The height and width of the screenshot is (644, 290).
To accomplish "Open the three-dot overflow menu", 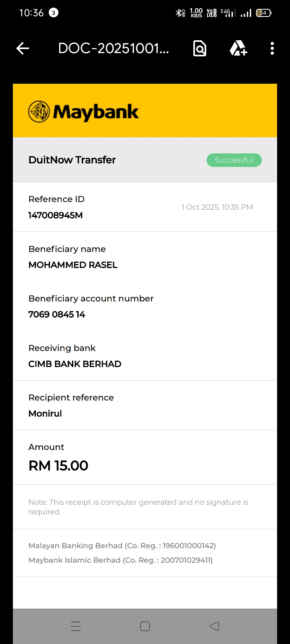I will tap(272, 49).
